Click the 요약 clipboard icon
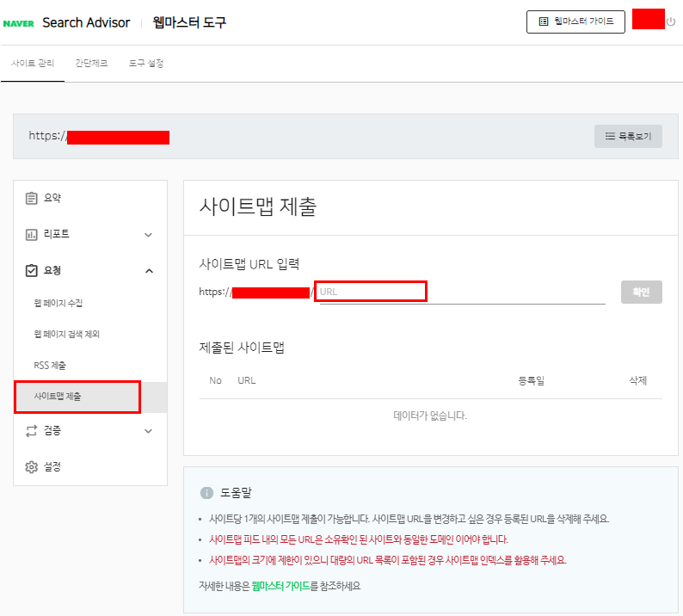This screenshot has width=683, height=616. click(x=31, y=198)
